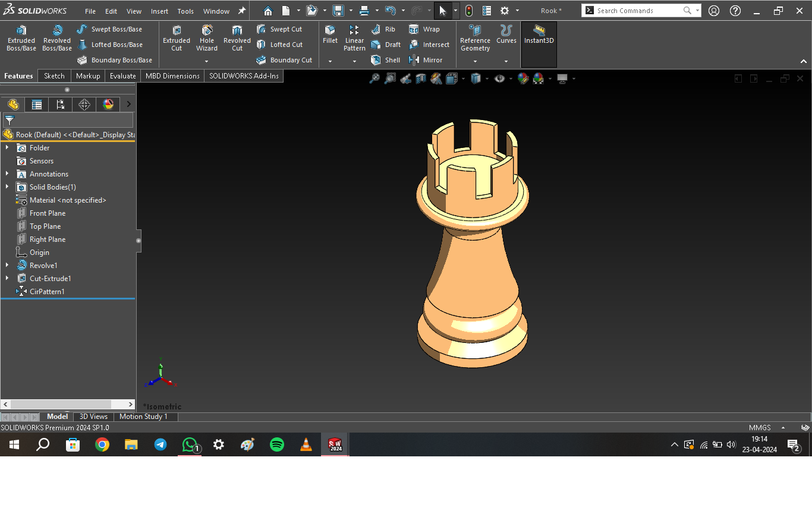Click the Extruded Boss/Base tool
The image size is (812, 514).
pos(21,38)
